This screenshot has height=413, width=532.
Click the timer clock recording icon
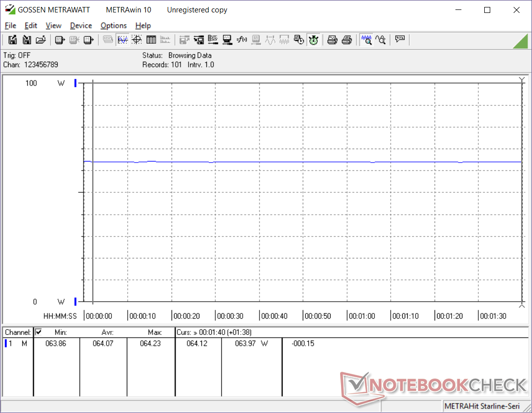tap(299, 40)
